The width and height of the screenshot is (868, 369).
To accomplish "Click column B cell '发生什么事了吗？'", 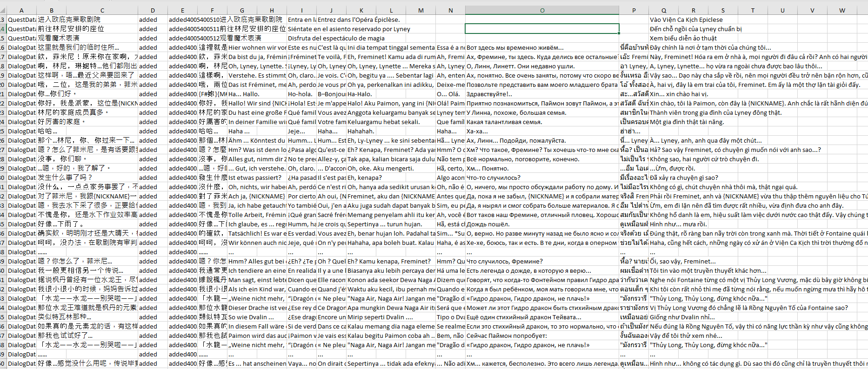I will [x=65, y=178].
